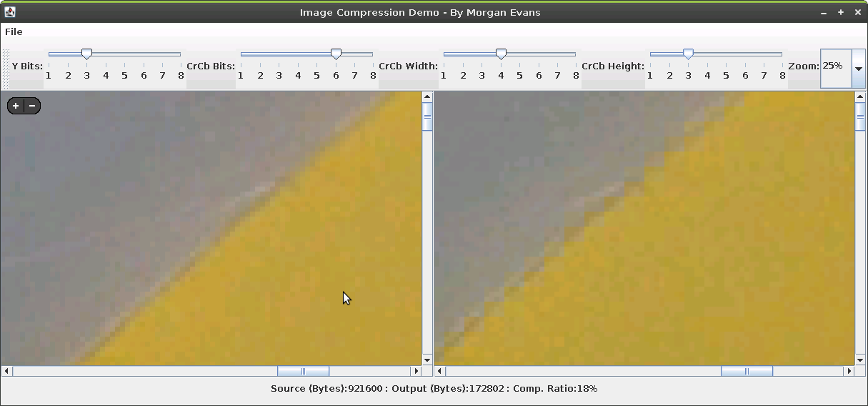Image resolution: width=868 pixels, height=406 pixels.
Task: Click the Java application icon in the title bar
Action: (9, 12)
